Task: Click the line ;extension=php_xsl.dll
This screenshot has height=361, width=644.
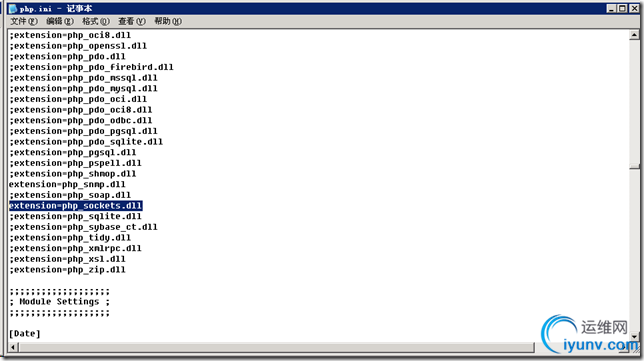Action: 67,259
